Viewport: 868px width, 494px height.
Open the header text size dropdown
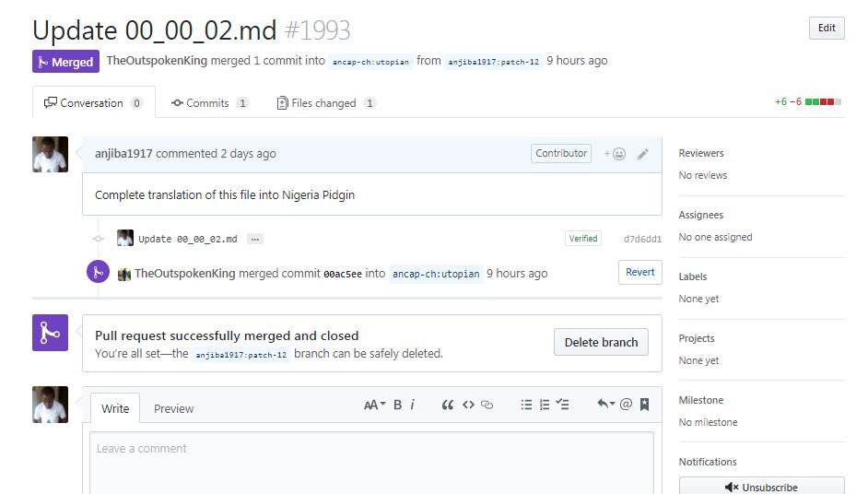(x=374, y=405)
